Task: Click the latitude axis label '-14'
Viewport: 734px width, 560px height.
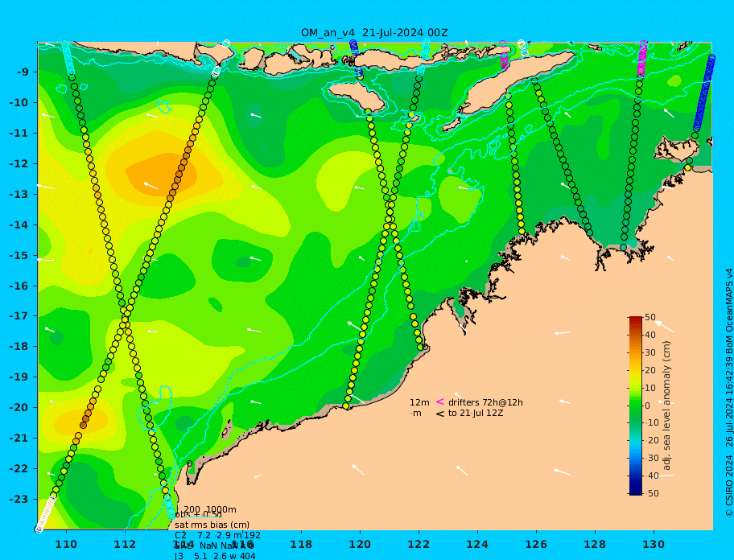Action: 19,225
